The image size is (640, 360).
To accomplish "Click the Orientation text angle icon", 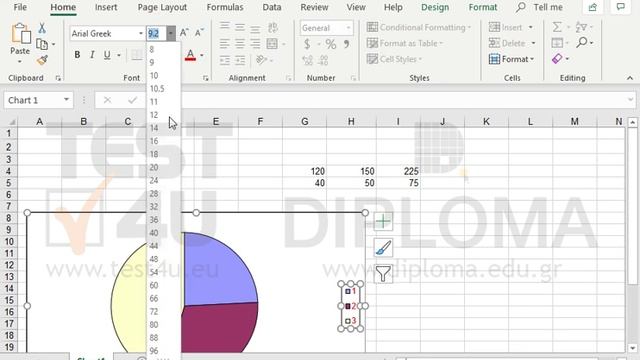I will click(261, 60).
